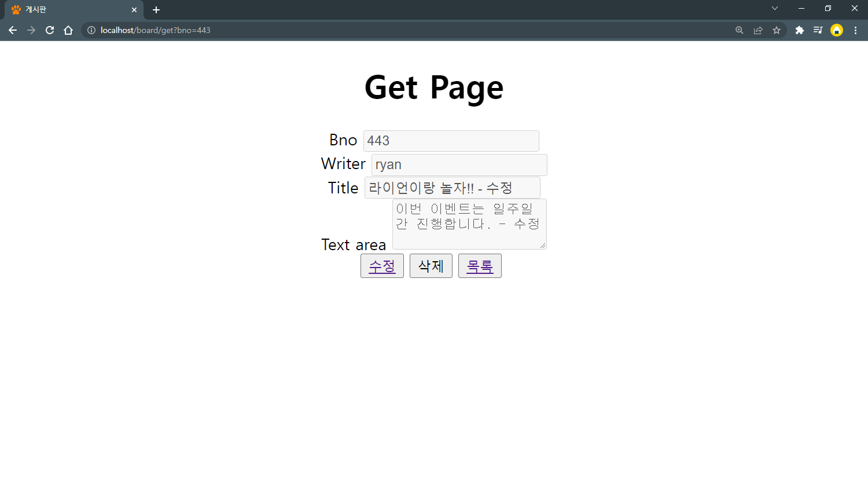Open the yellow profile avatar
This screenshot has height=498, width=868.
pyautogui.click(x=837, y=30)
